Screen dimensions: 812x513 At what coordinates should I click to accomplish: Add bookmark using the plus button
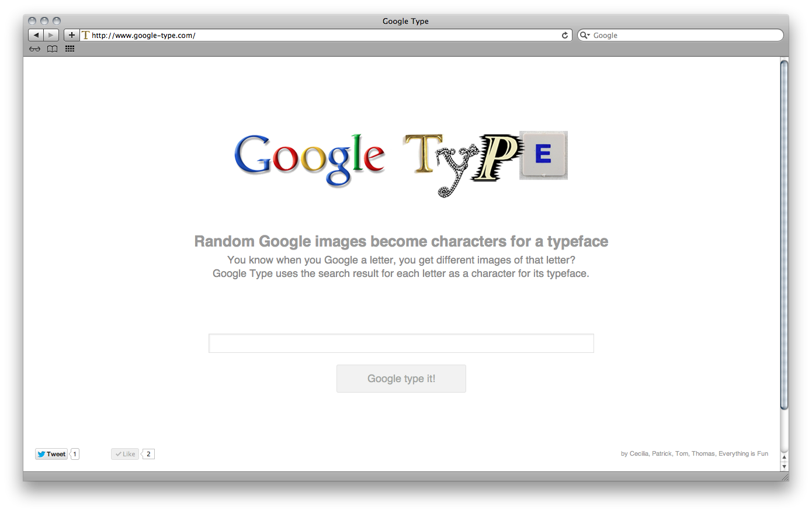pyautogui.click(x=72, y=35)
